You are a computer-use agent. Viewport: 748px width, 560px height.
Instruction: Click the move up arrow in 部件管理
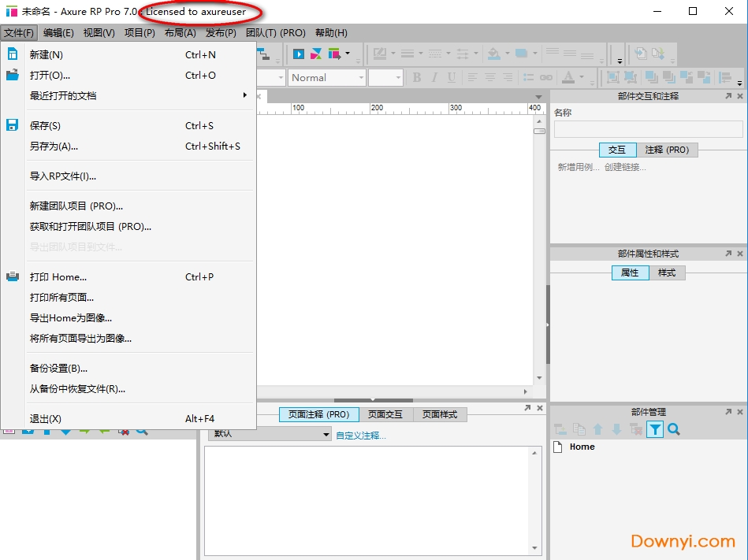click(x=597, y=429)
